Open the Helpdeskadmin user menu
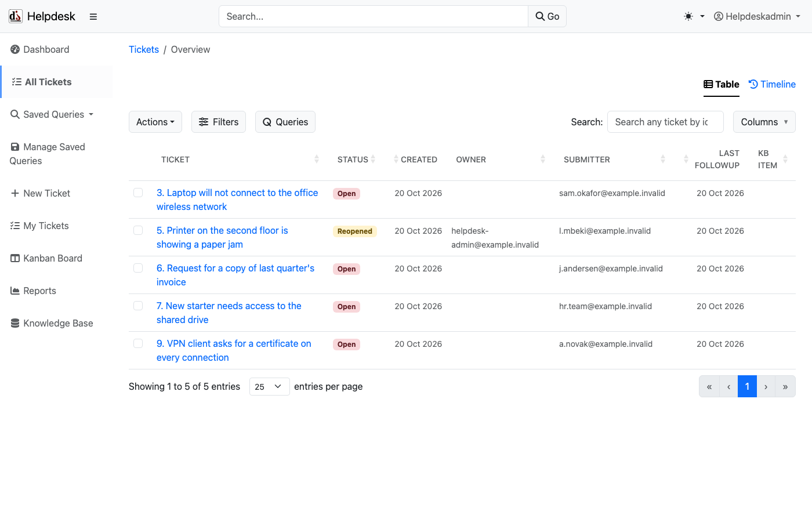 (x=757, y=16)
